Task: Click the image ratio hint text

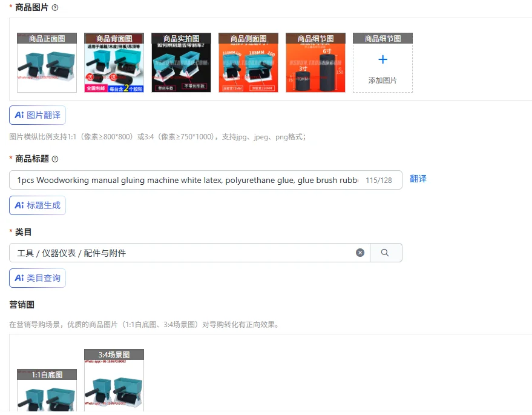Action: click(x=157, y=137)
